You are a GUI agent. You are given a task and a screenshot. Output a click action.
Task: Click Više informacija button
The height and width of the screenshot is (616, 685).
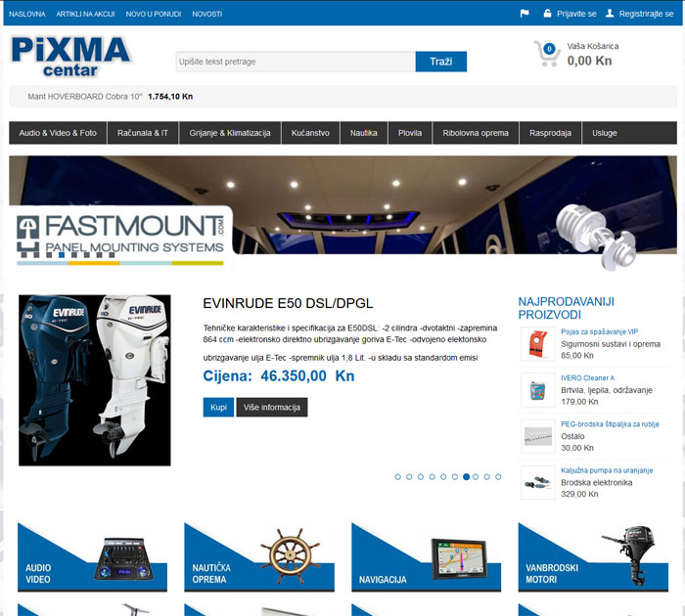272,407
